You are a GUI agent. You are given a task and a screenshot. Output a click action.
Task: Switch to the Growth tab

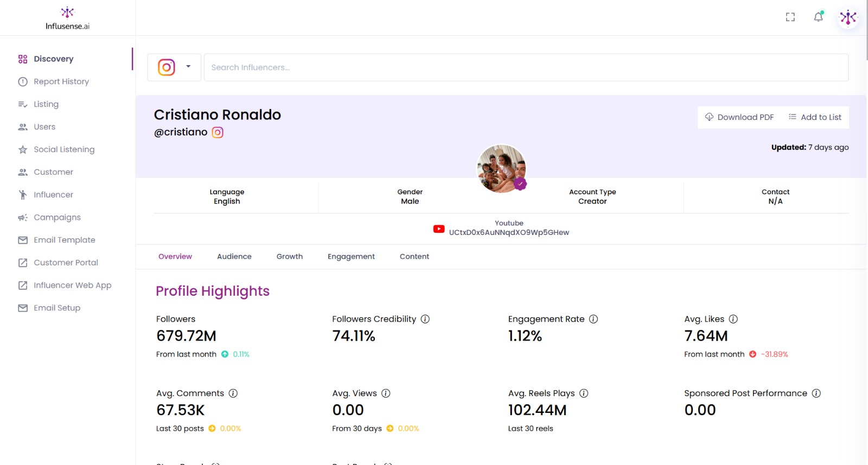290,257
